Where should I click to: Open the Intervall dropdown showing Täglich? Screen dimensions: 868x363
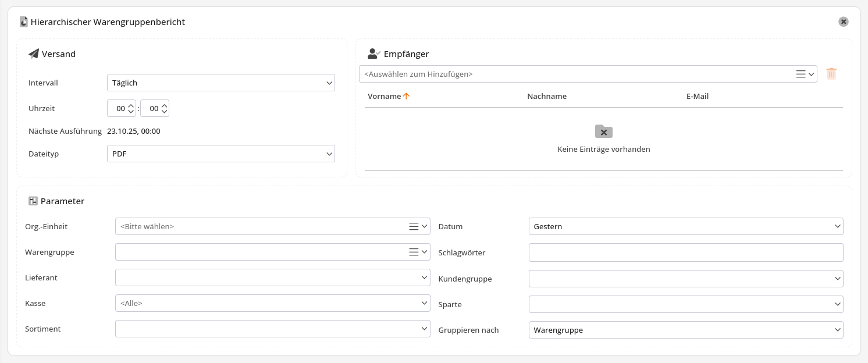[220, 83]
